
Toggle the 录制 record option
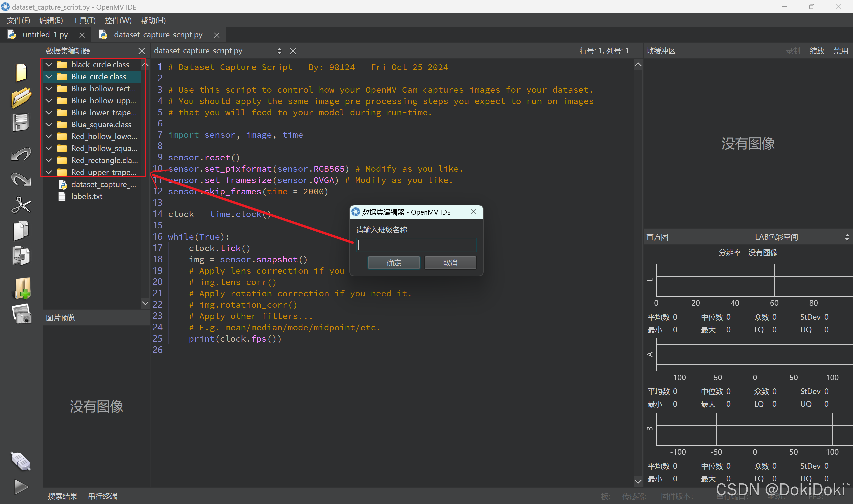792,51
